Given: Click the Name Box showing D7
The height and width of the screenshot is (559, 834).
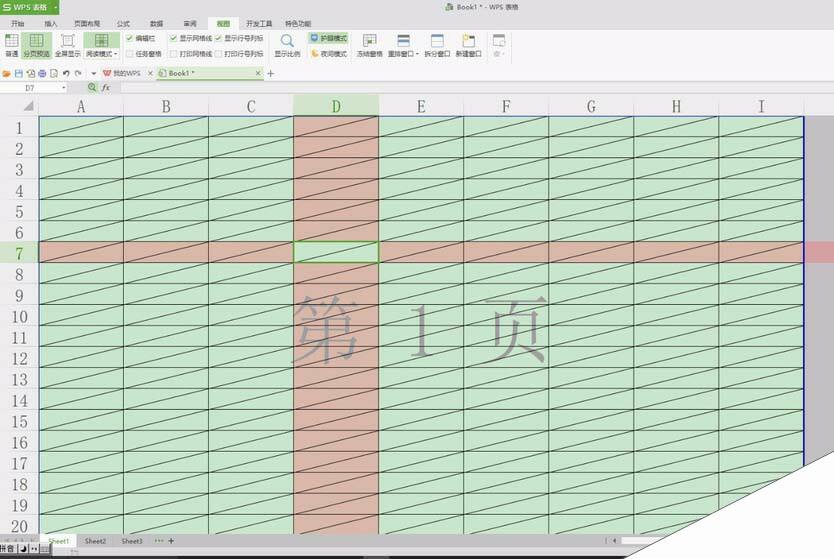Looking at the screenshot, I should click(x=30, y=88).
